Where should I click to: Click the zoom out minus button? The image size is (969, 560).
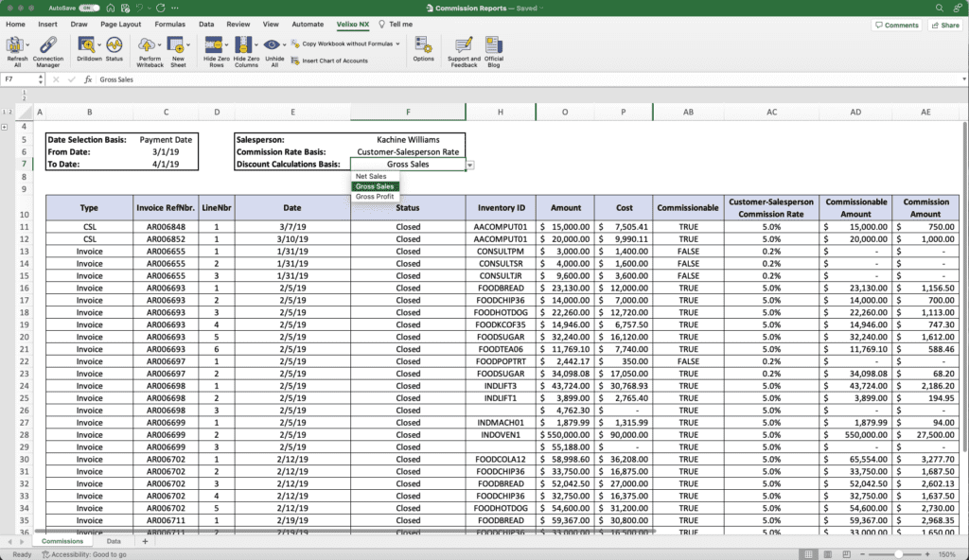[863, 553]
